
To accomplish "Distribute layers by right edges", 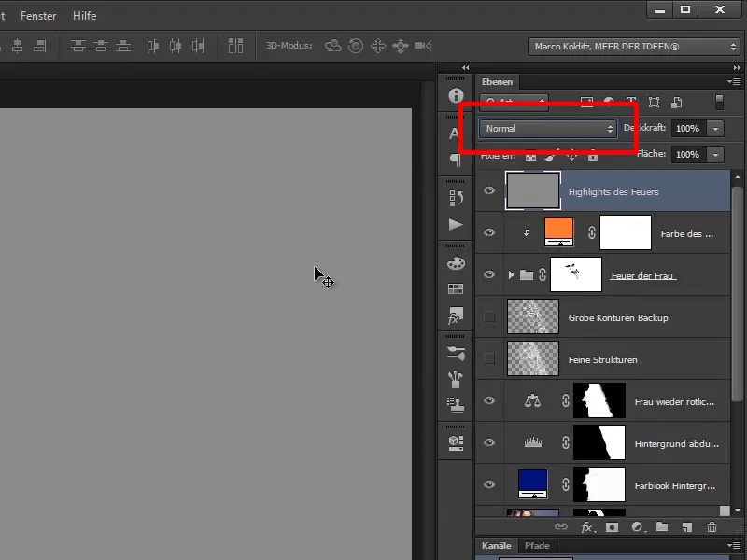I will (198, 46).
